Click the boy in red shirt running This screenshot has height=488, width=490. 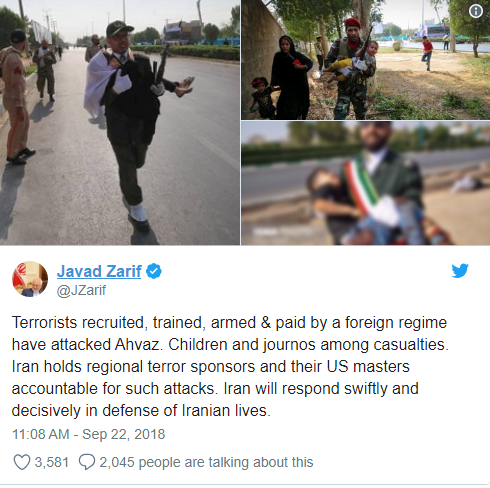coord(426,53)
